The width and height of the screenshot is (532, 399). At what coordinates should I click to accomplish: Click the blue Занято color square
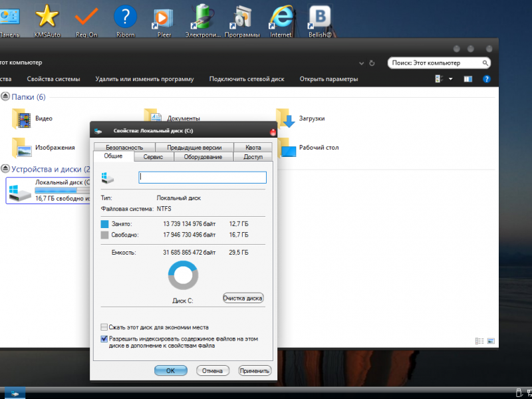tap(104, 224)
